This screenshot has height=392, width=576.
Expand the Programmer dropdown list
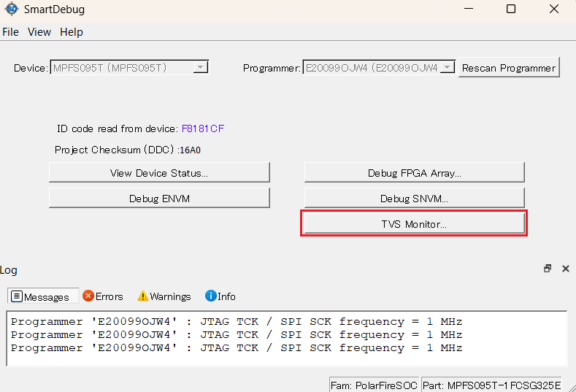pyautogui.click(x=447, y=68)
